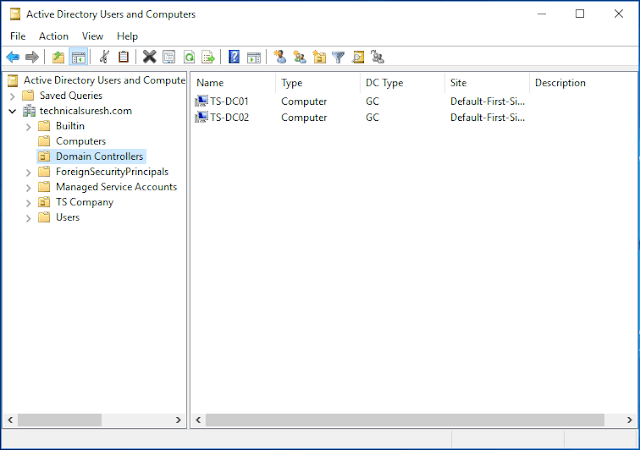Click the Forward arrow toolbar icon
This screenshot has width=640, height=450.
[32, 57]
